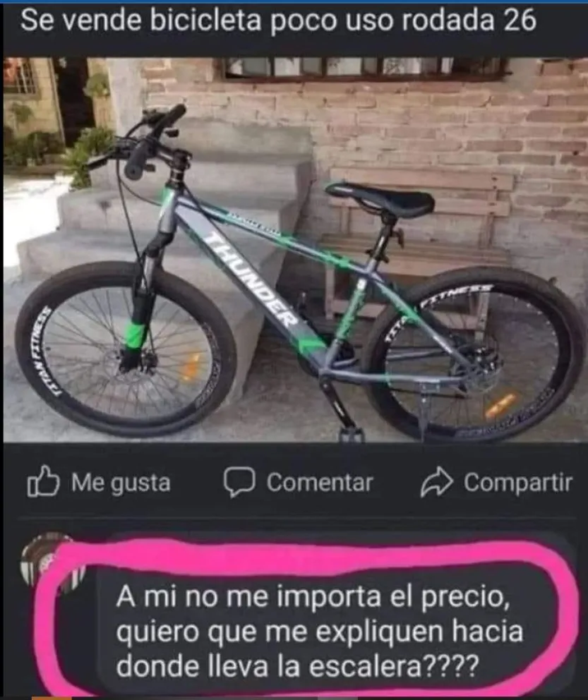
Task: Click the comment about la escalera
Action: coord(319,631)
